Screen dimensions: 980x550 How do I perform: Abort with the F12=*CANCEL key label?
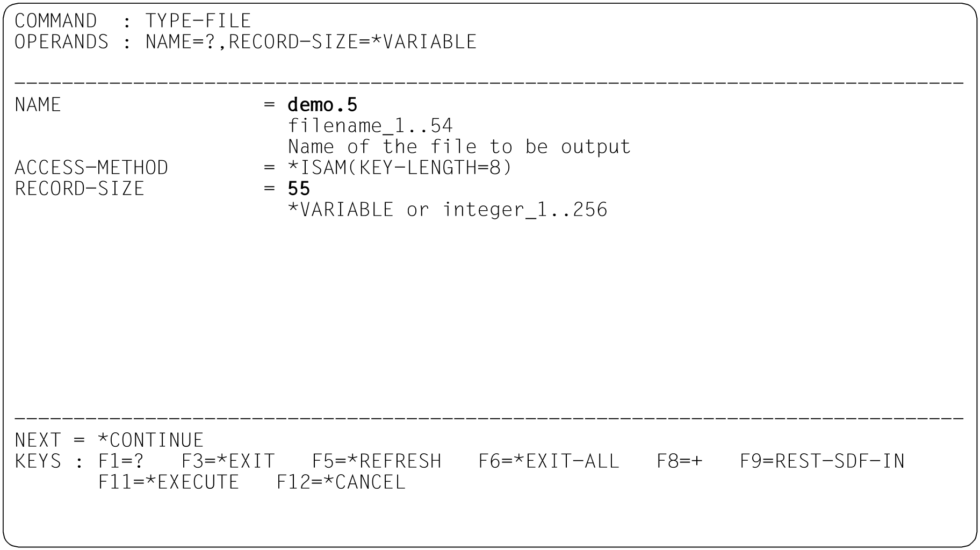click(x=341, y=482)
